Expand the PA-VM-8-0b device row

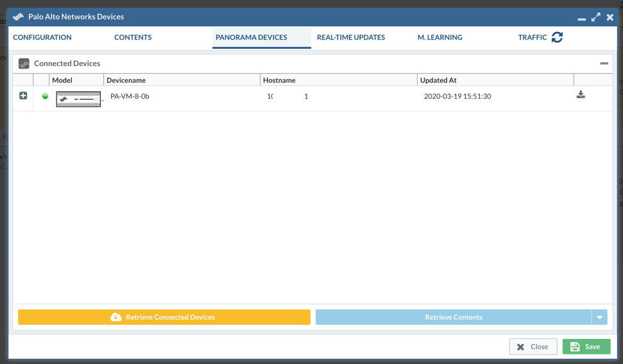pyautogui.click(x=23, y=95)
